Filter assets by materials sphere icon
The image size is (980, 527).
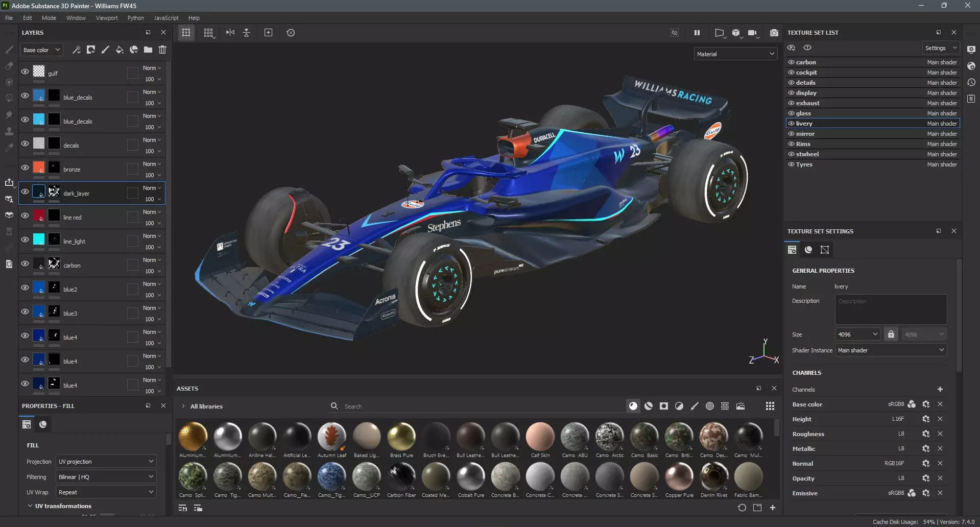633,406
